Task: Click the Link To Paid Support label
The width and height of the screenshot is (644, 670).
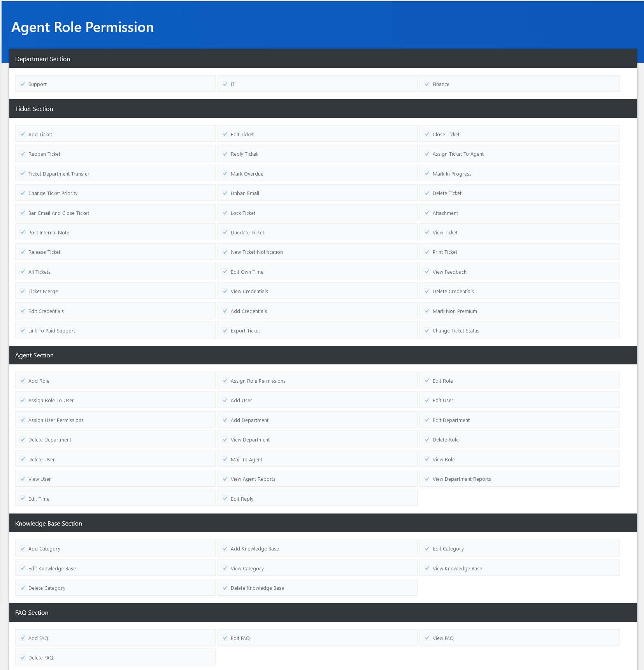Action: [52, 331]
